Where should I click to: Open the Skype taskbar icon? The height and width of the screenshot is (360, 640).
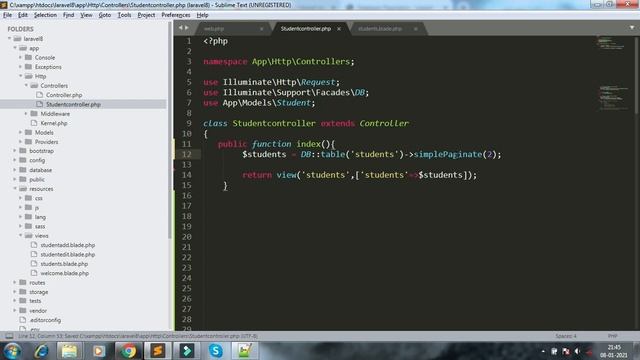pyautogui.click(x=216, y=351)
